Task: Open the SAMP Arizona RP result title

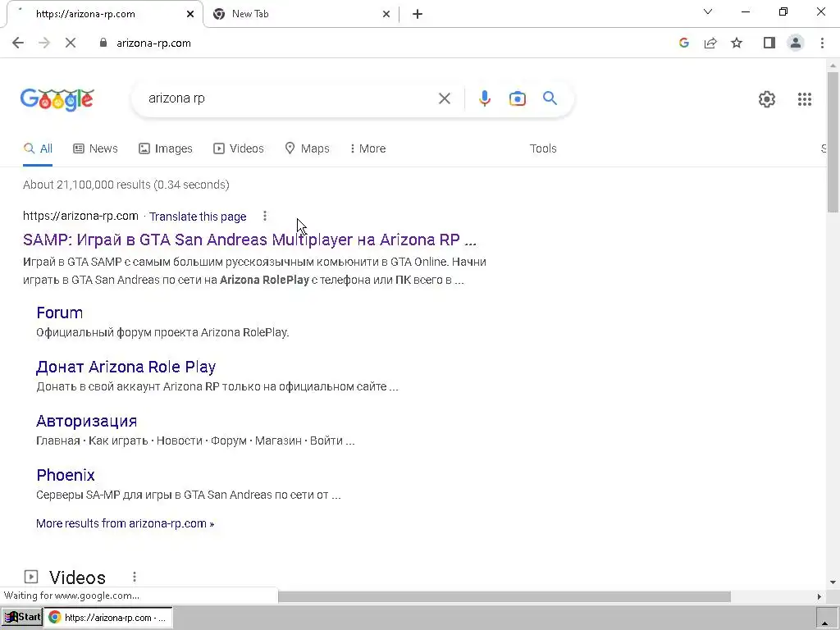Action: 249,240
